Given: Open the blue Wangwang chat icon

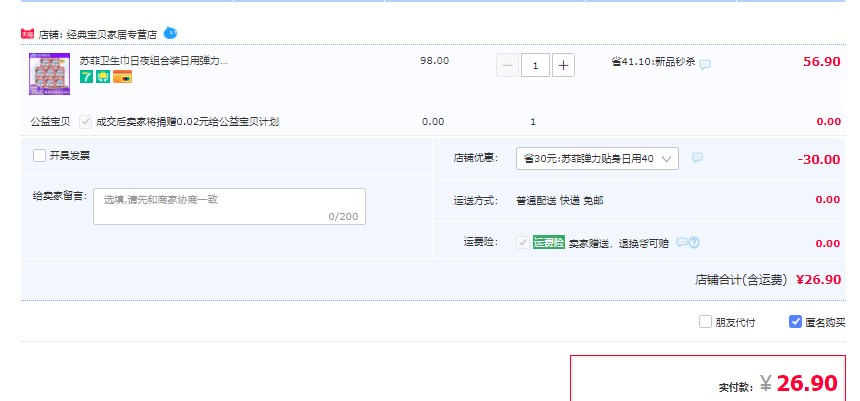Looking at the screenshot, I should click(x=171, y=33).
